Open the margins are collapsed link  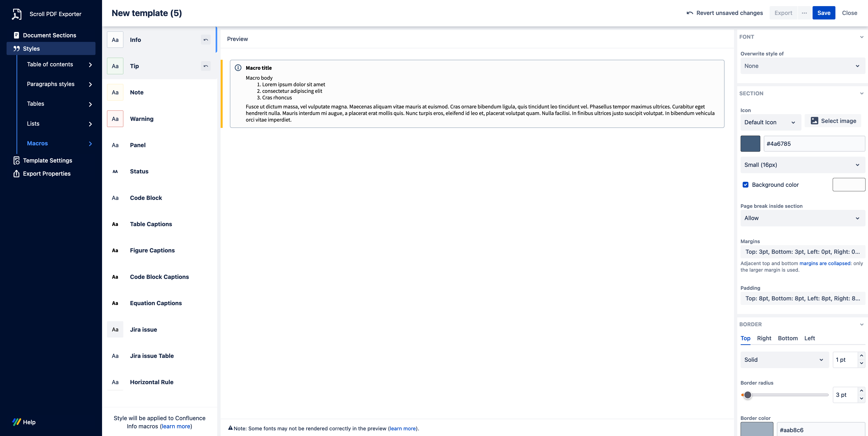[x=825, y=263]
